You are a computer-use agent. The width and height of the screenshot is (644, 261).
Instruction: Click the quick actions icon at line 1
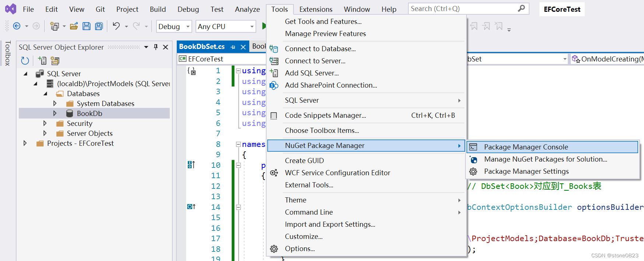(x=191, y=71)
